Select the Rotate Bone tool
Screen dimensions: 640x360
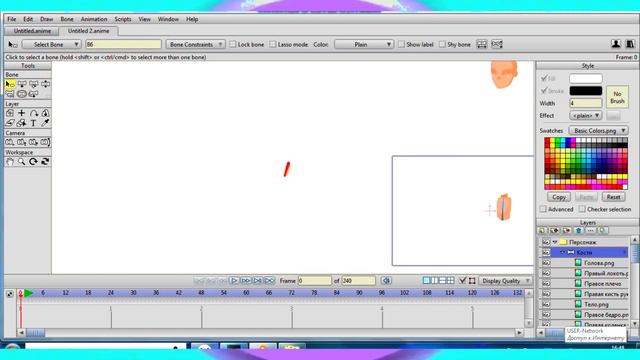click(45, 84)
